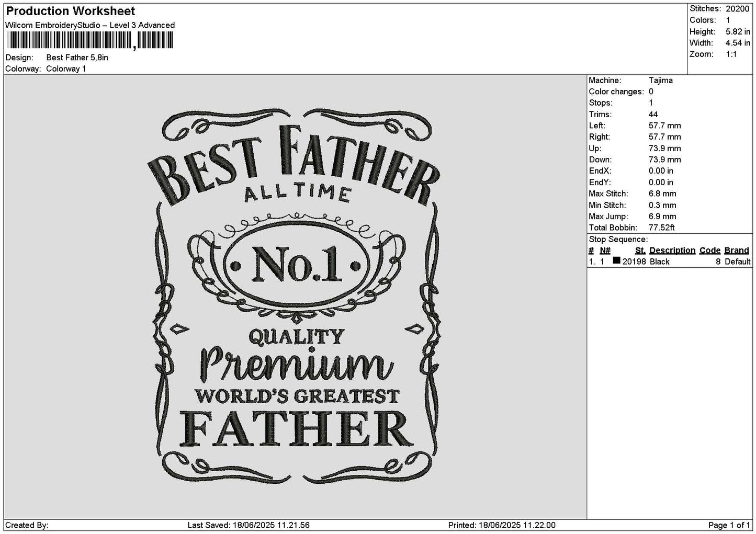Click the Description column header
The width and height of the screenshot is (756, 534).
pos(672,251)
